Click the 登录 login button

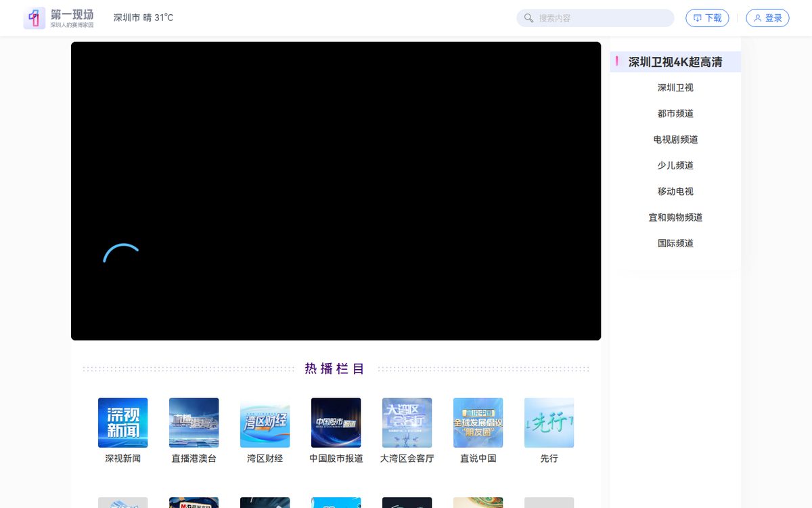click(767, 18)
